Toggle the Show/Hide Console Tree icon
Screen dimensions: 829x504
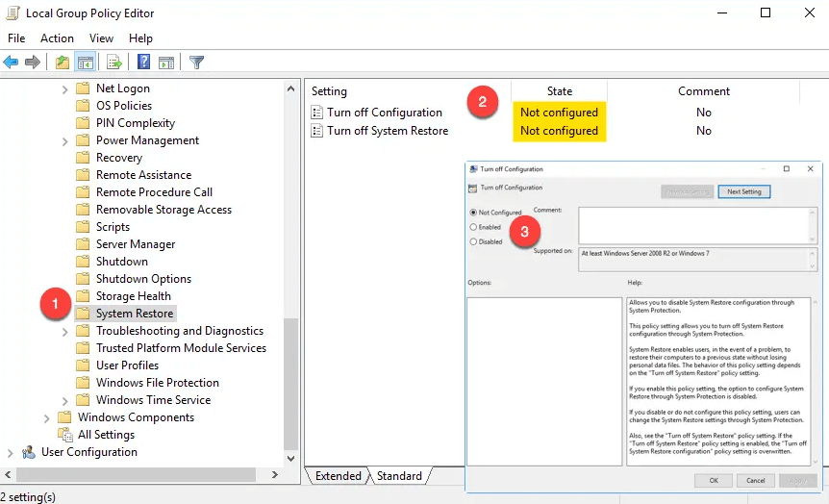tap(86, 63)
